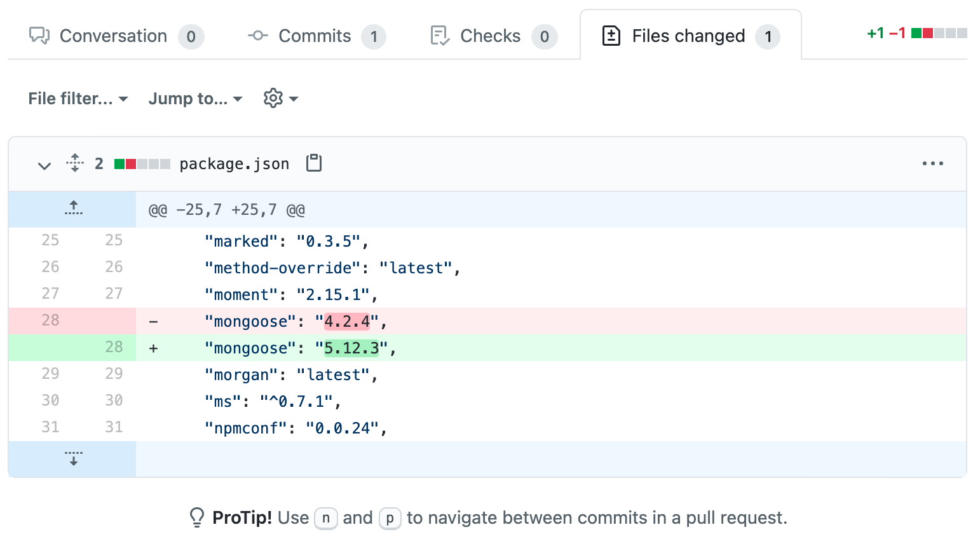Switch to the Conversation tab
This screenshot has height=553, width=980.
tap(112, 36)
